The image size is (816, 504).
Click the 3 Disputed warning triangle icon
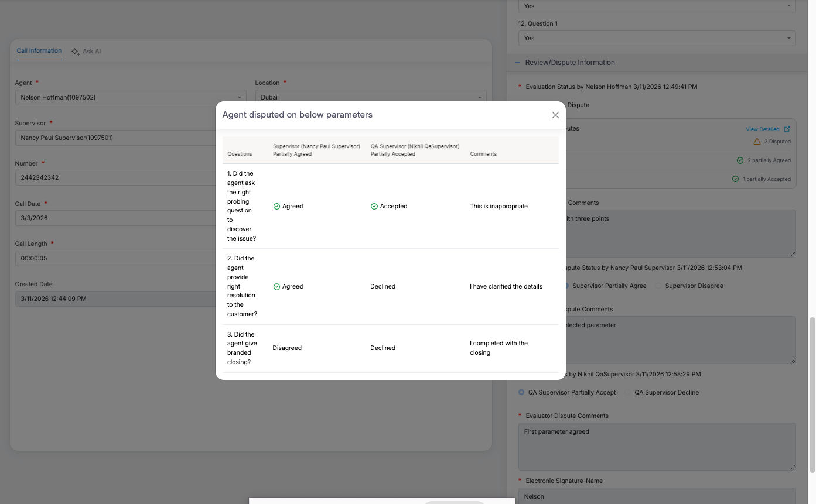757,142
